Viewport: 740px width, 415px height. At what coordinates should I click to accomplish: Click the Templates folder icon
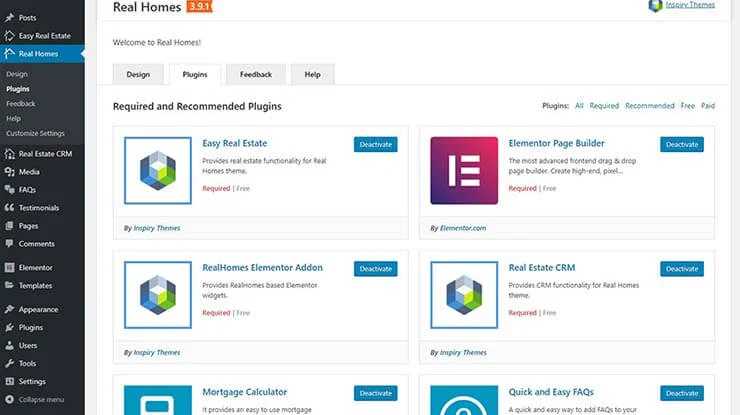pyautogui.click(x=9, y=285)
